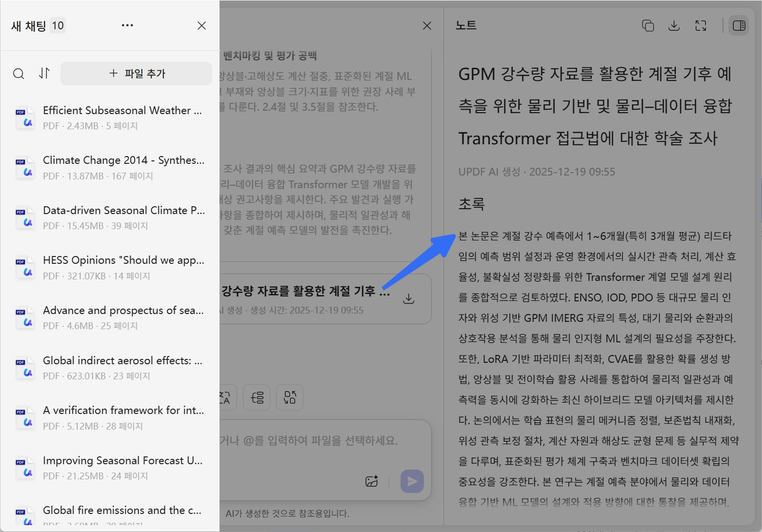
Task: Open the sort order icon for files
Action: coord(44,73)
